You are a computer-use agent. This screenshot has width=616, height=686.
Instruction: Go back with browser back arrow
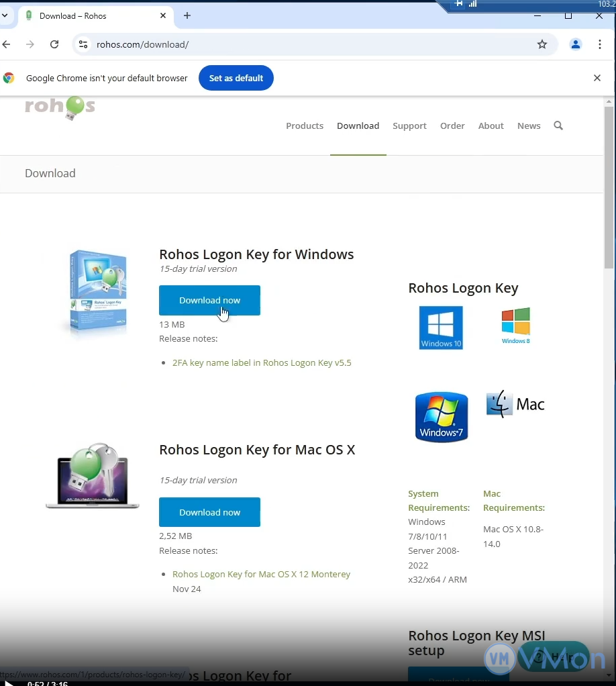click(6, 44)
